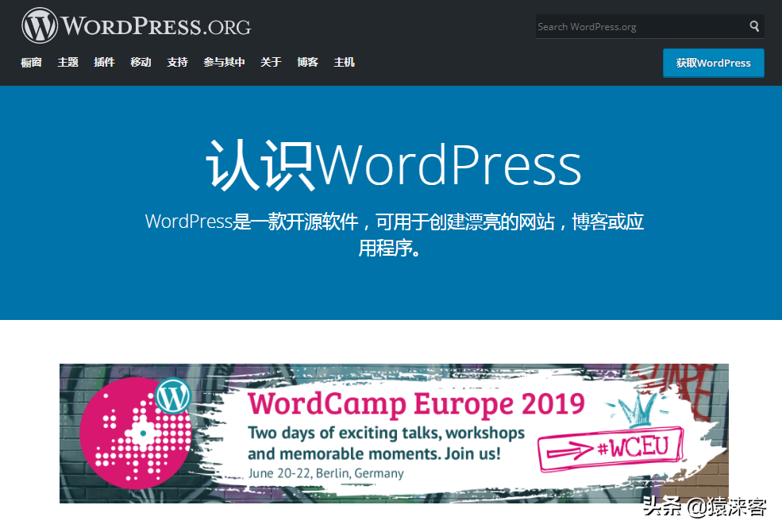Click the WordPress open-source description text
Image resolution: width=782 pixels, height=532 pixels.
tap(394, 234)
